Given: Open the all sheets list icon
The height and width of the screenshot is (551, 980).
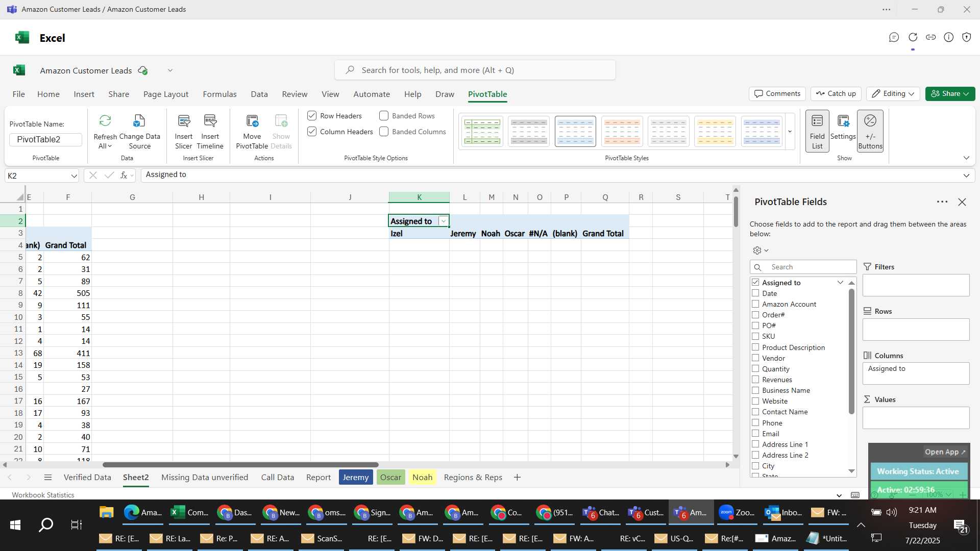Looking at the screenshot, I should [48, 478].
